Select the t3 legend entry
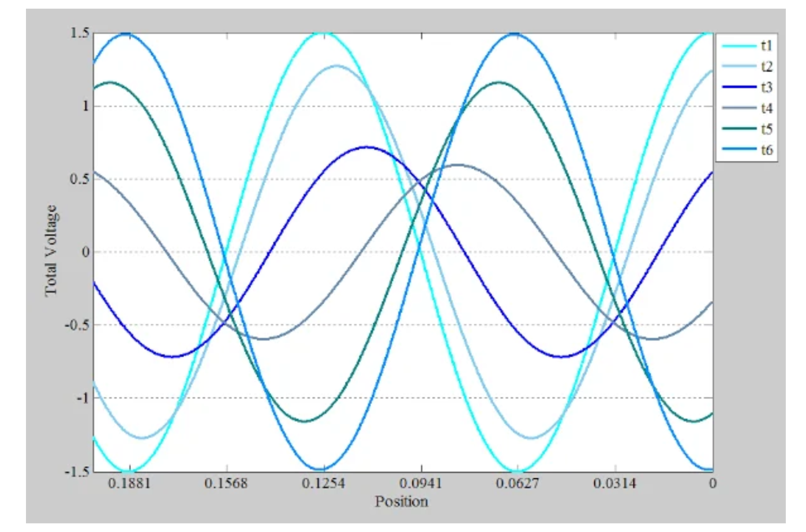 point(747,88)
